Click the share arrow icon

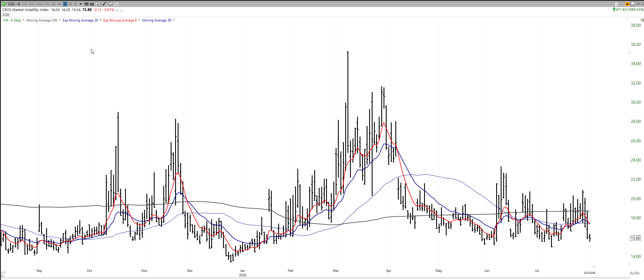(x=117, y=4)
